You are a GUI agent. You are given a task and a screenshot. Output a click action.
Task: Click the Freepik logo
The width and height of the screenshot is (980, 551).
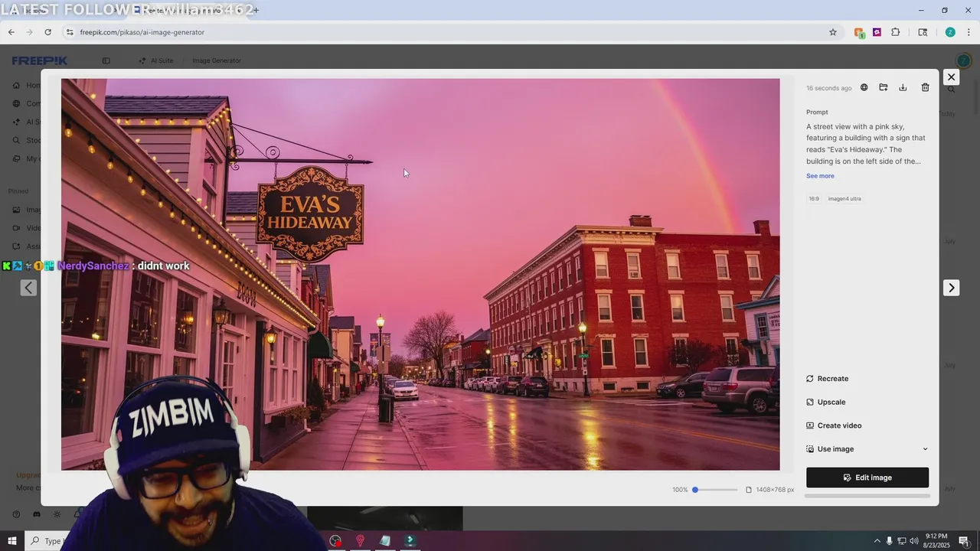click(40, 60)
